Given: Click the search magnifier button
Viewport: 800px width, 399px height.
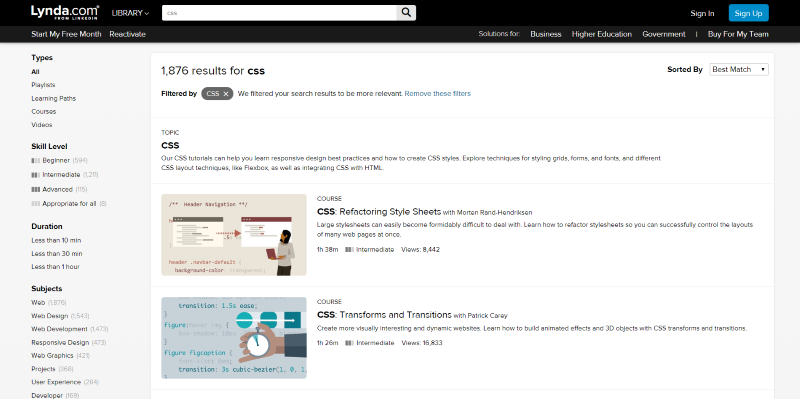Looking at the screenshot, I should (406, 13).
